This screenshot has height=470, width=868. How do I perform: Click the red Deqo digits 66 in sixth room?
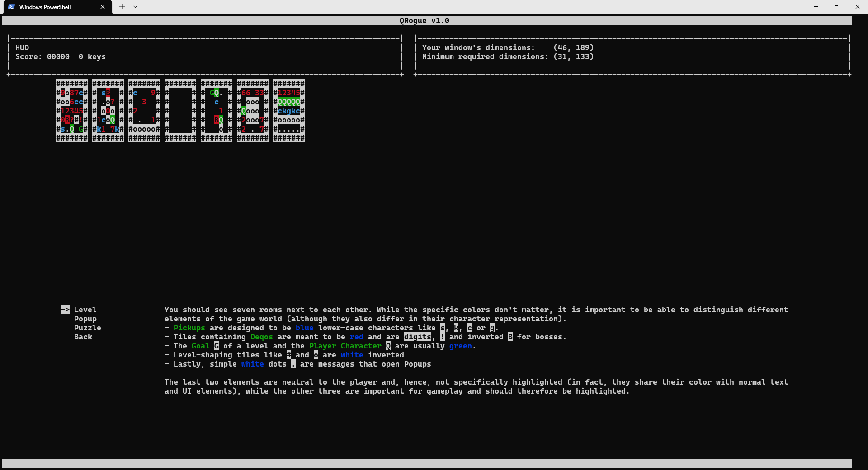pos(245,93)
